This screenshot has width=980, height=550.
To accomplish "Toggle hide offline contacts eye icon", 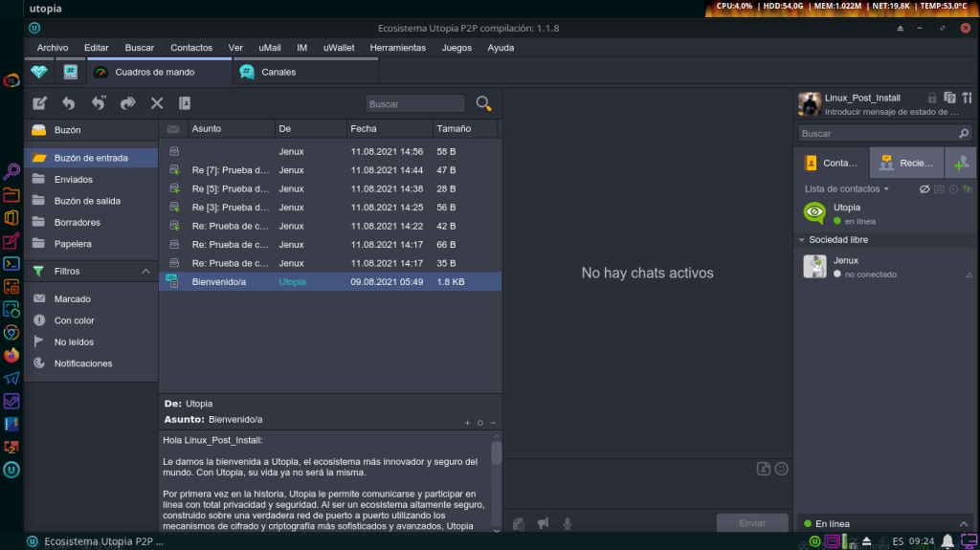I will tap(924, 189).
